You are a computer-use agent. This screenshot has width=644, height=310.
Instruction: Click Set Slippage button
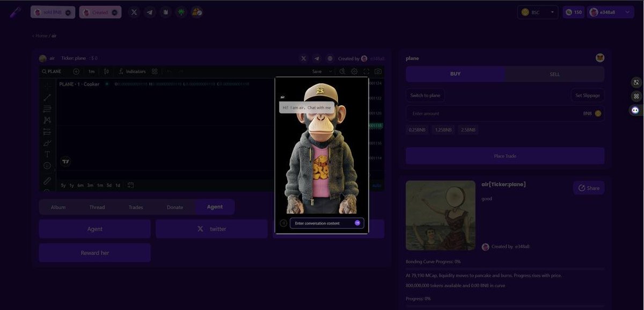point(587,95)
